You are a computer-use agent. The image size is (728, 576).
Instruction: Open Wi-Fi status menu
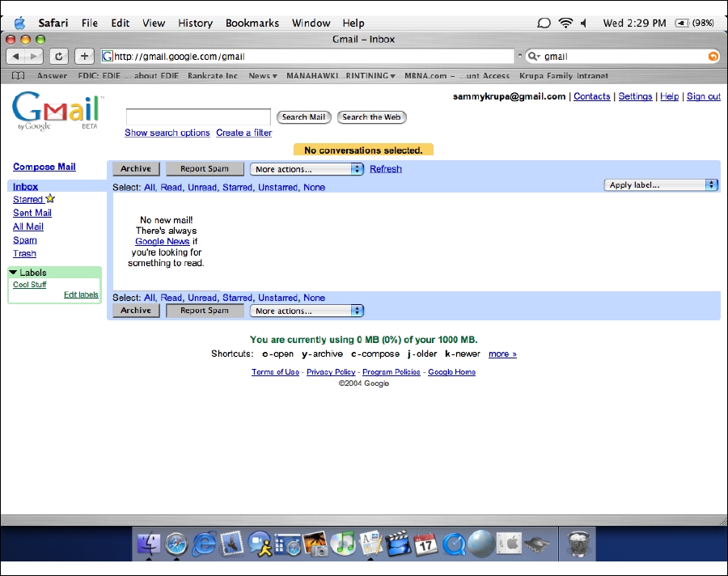[x=565, y=23]
